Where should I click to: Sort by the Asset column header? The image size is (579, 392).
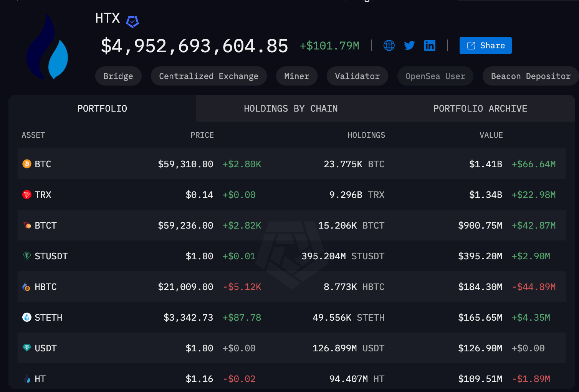point(33,135)
